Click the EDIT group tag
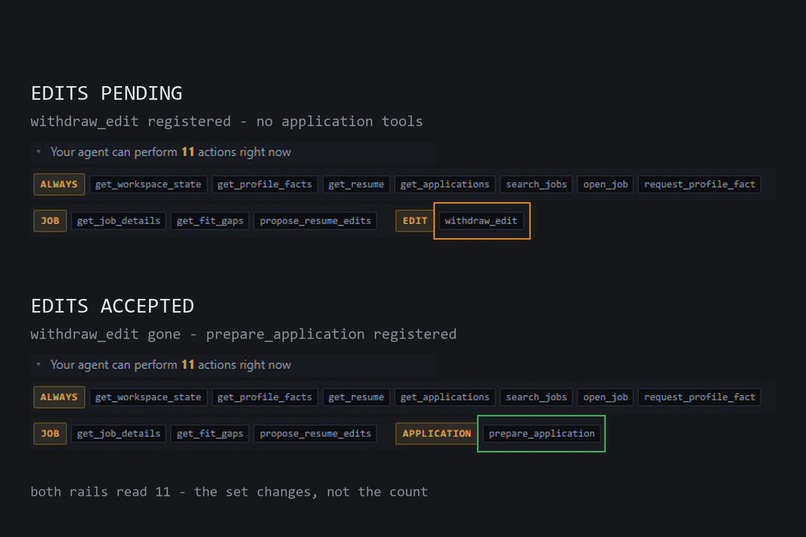The width and height of the screenshot is (806, 537). point(415,220)
